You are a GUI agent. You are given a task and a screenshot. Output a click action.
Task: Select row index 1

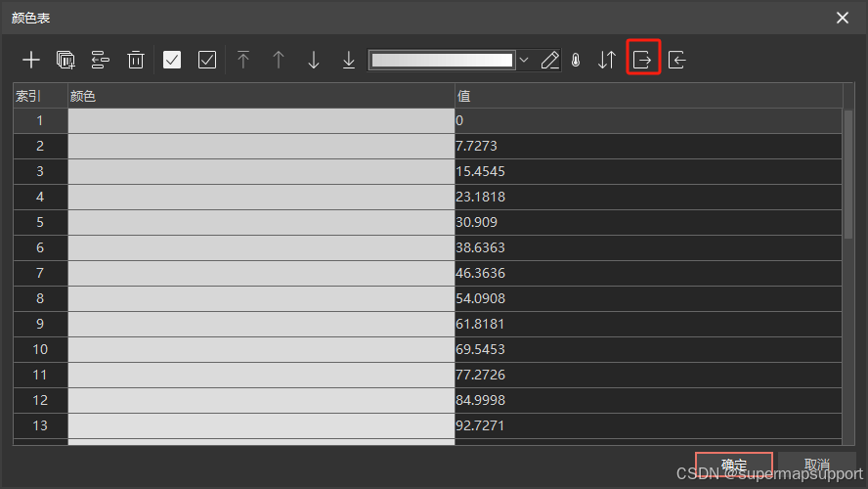point(40,120)
